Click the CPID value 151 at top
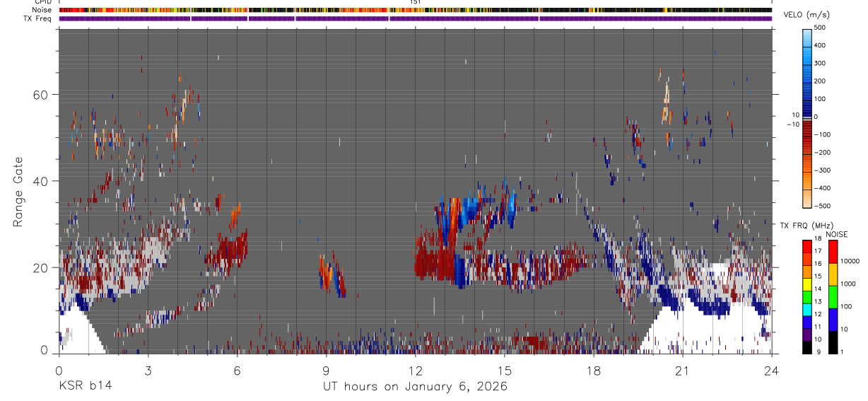 [x=416, y=2]
